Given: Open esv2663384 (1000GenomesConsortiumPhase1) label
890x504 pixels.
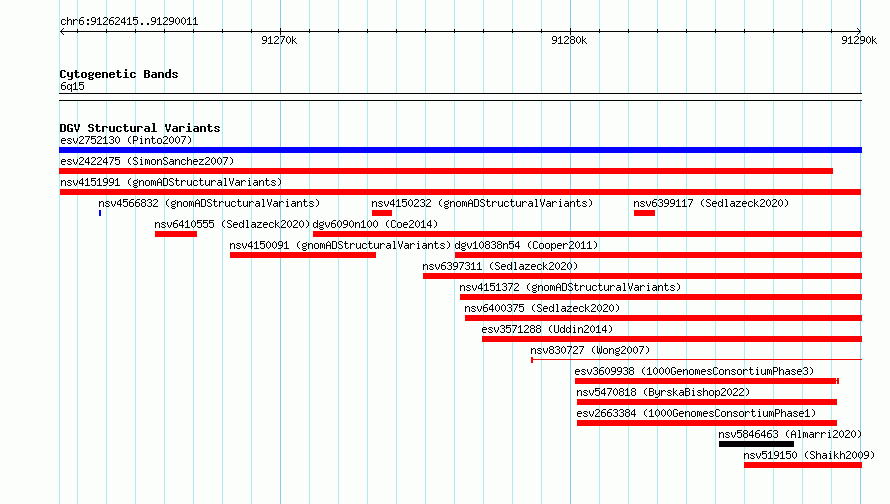Looking at the screenshot, I should tap(696, 413).
